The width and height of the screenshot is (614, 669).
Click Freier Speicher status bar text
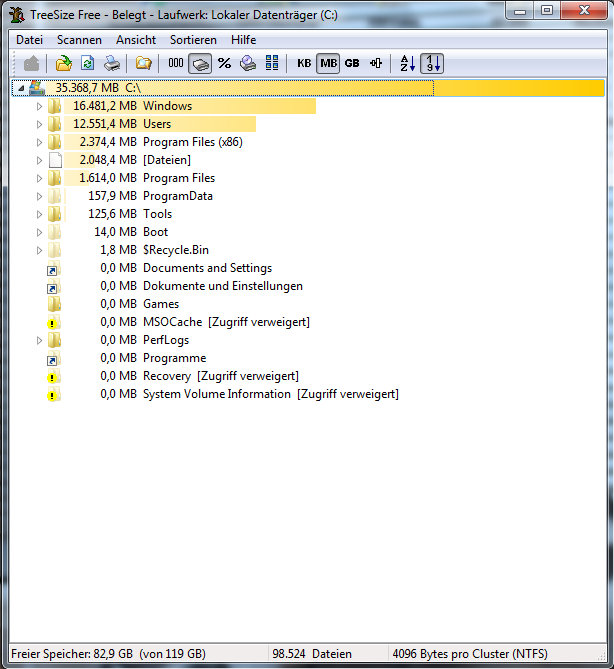point(108,654)
